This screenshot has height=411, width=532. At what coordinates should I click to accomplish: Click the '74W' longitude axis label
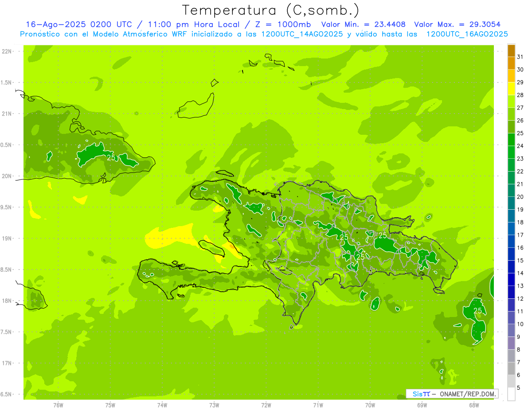point(162,405)
